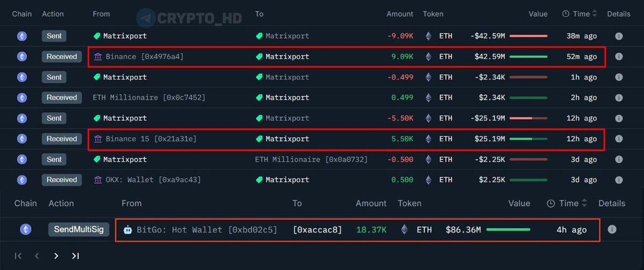Go to the first page
This screenshot has height=270, width=644.
(x=18, y=256)
